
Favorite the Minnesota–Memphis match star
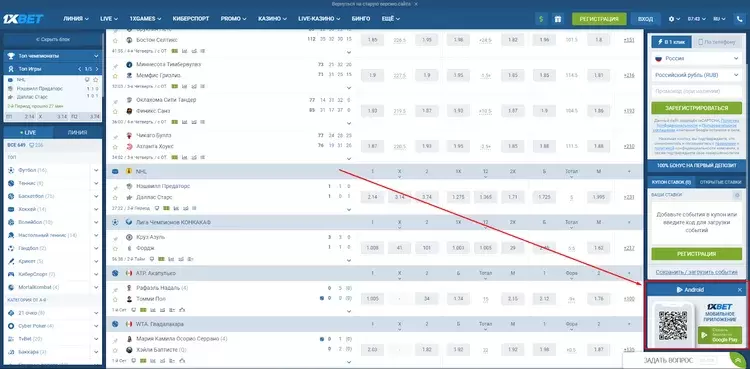coord(115,76)
